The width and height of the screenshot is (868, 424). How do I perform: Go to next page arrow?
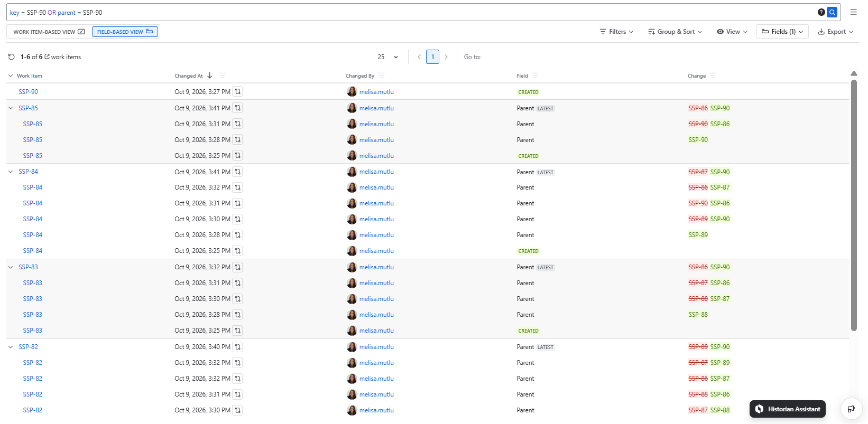click(x=446, y=56)
